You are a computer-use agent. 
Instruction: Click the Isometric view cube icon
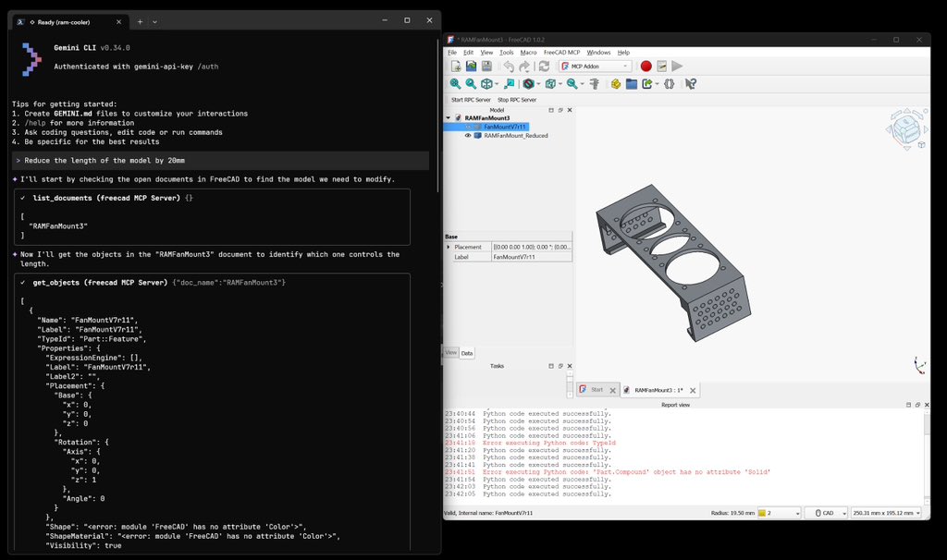point(486,84)
